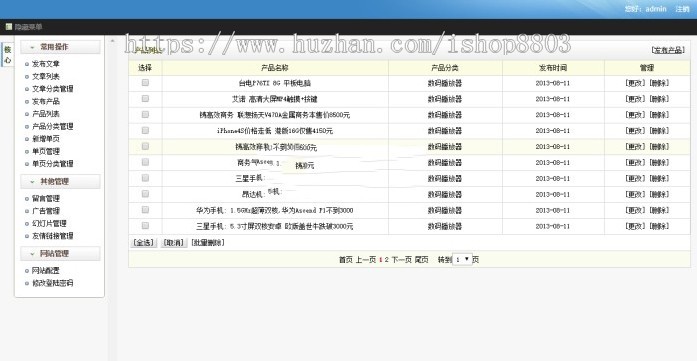The width and height of the screenshot is (697, 361).
Task: Go to 下一页 in pagination
Action: coord(401,260)
